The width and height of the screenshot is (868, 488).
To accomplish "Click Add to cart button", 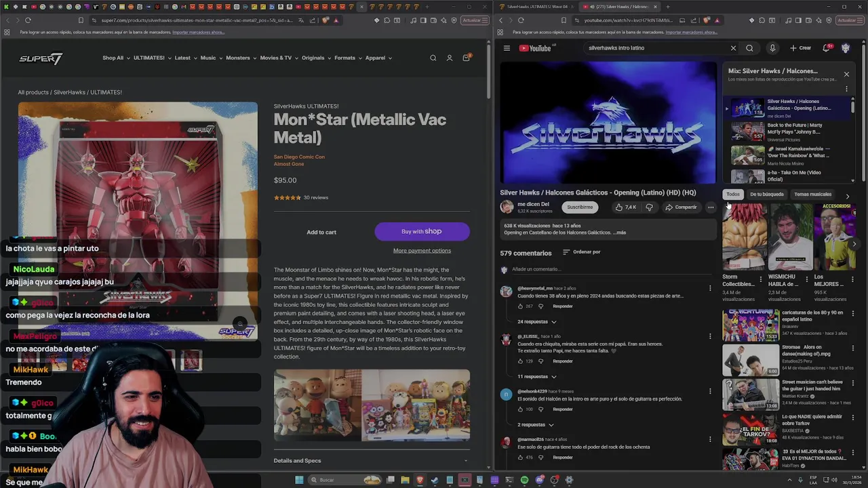I will [x=321, y=232].
